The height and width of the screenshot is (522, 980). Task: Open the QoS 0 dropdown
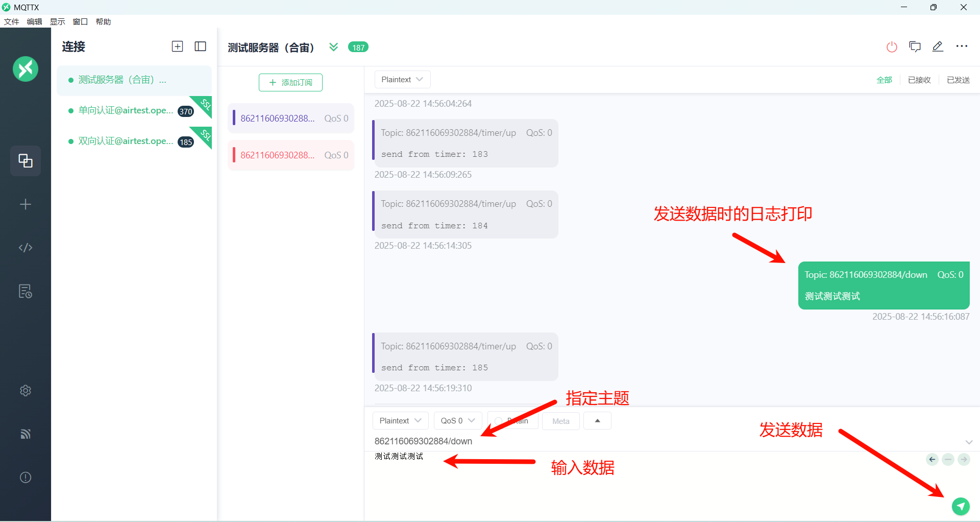pyautogui.click(x=458, y=421)
